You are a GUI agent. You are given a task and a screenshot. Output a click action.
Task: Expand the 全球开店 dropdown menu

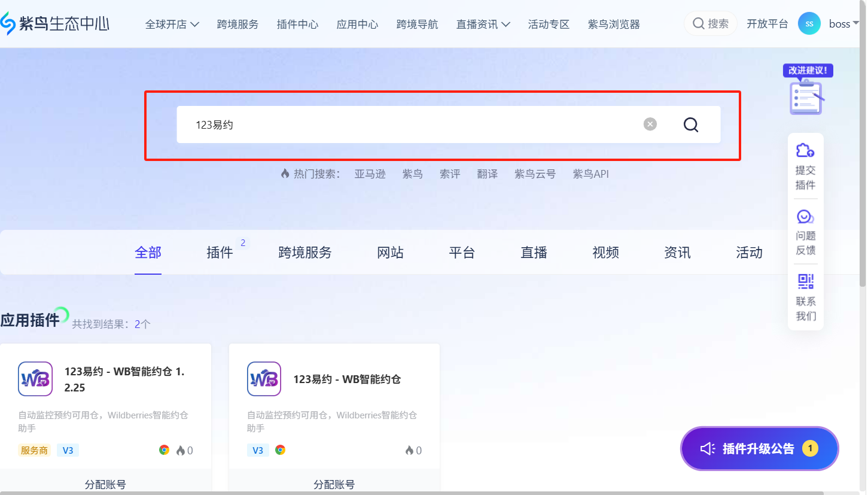point(172,24)
